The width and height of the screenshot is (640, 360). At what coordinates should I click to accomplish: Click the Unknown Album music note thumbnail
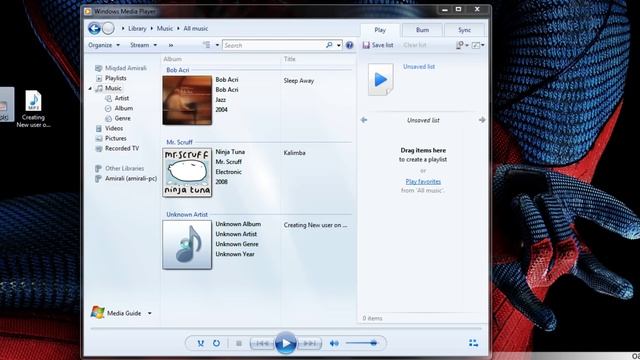click(x=187, y=244)
